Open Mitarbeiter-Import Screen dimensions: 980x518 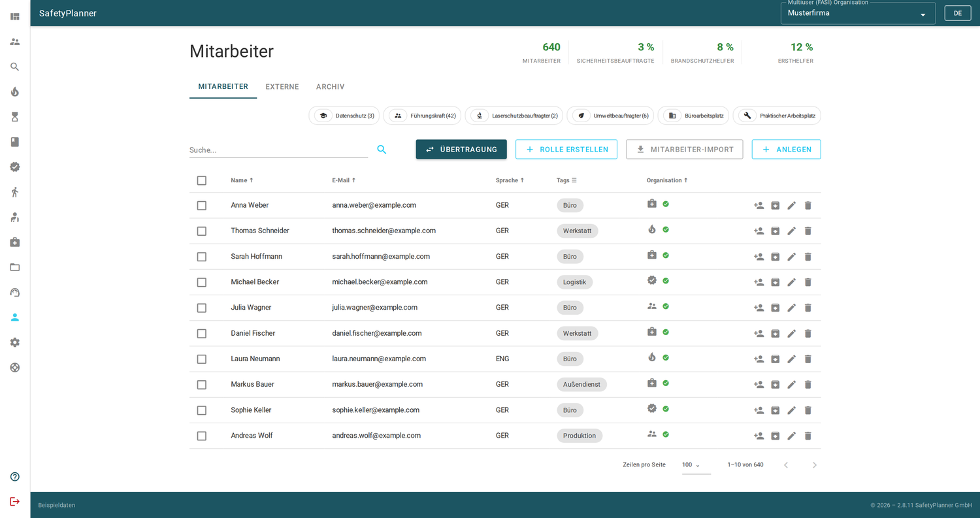[685, 150]
